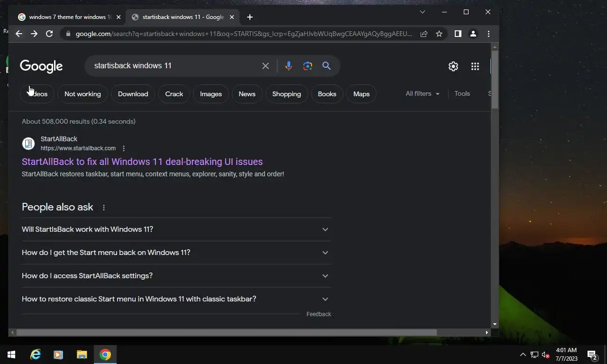
Task: Open the Chrome profile menu
Action: (473, 34)
